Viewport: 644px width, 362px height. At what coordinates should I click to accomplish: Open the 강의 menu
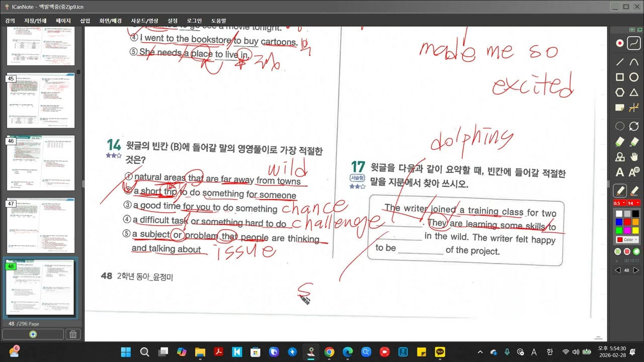(x=10, y=21)
